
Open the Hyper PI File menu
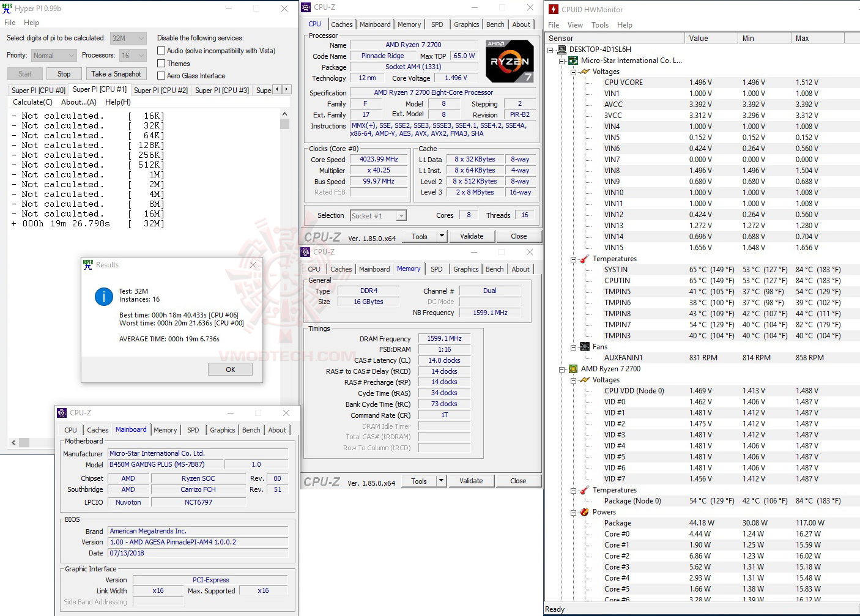pyautogui.click(x=10, y=23)
